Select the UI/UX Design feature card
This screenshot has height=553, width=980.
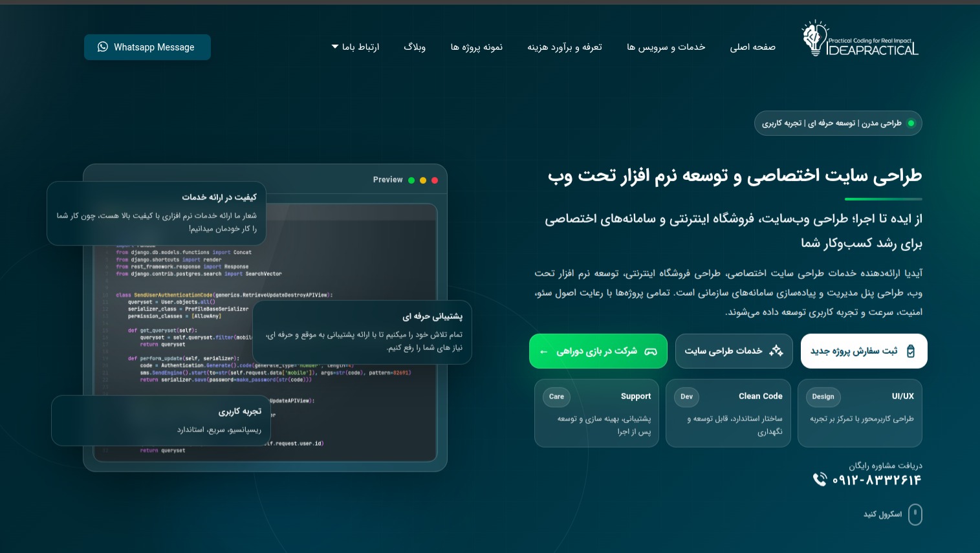[860, 413]
